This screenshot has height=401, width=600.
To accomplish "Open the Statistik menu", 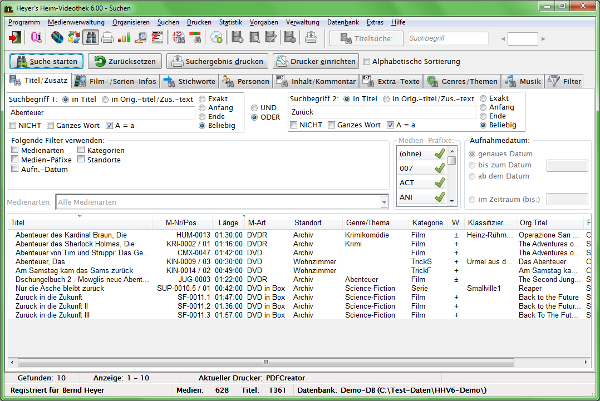I will [230, 21].
